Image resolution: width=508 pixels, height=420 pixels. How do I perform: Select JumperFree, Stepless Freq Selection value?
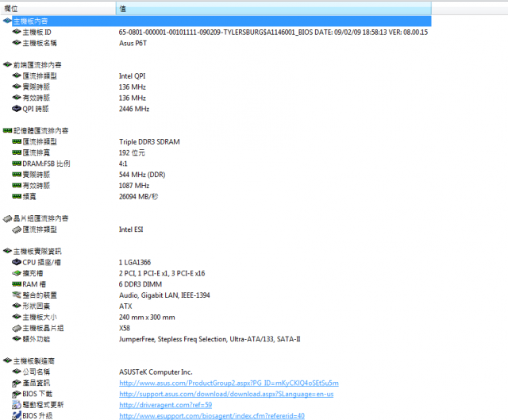pos(210,339)
